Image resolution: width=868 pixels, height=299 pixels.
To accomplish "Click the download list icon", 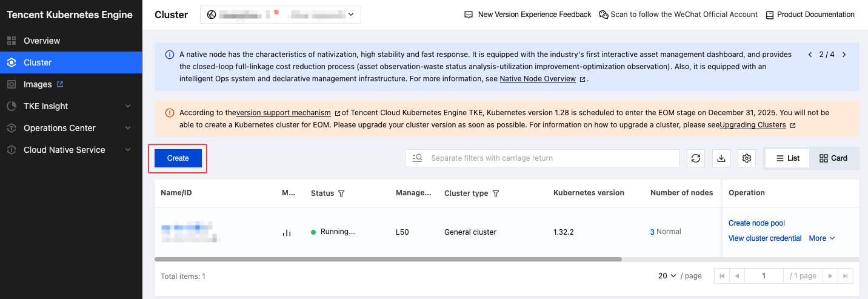I will coord(721,158).
